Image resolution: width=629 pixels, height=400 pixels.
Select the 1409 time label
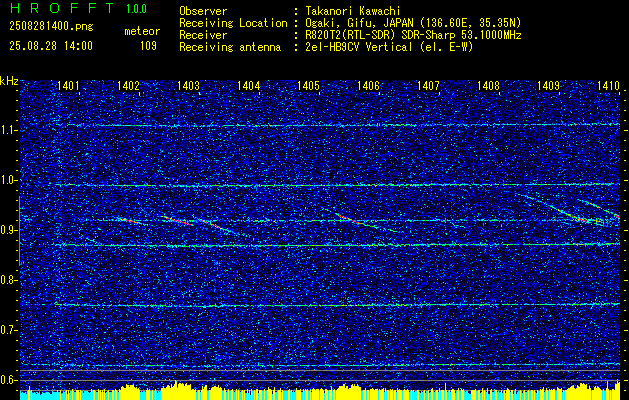click(548, 85)
